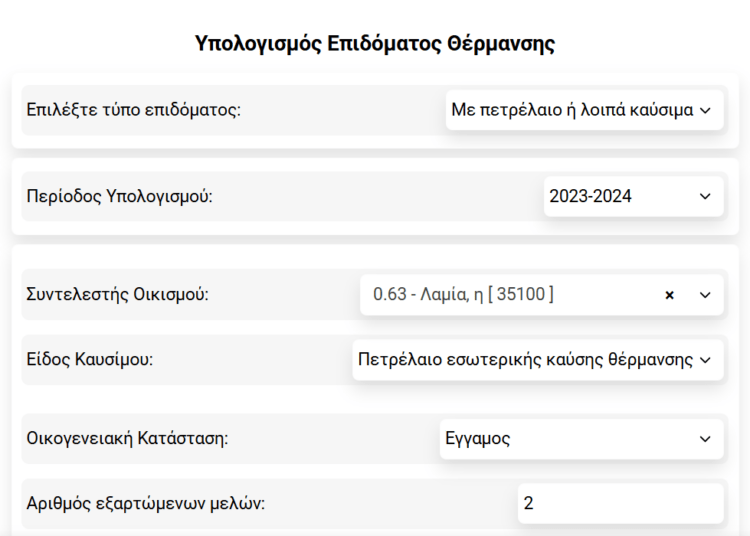The image size is (750, 536).
Task: Click chevron arrow in Συντελεστής Οικισμού field
Action: coord(705,295)
